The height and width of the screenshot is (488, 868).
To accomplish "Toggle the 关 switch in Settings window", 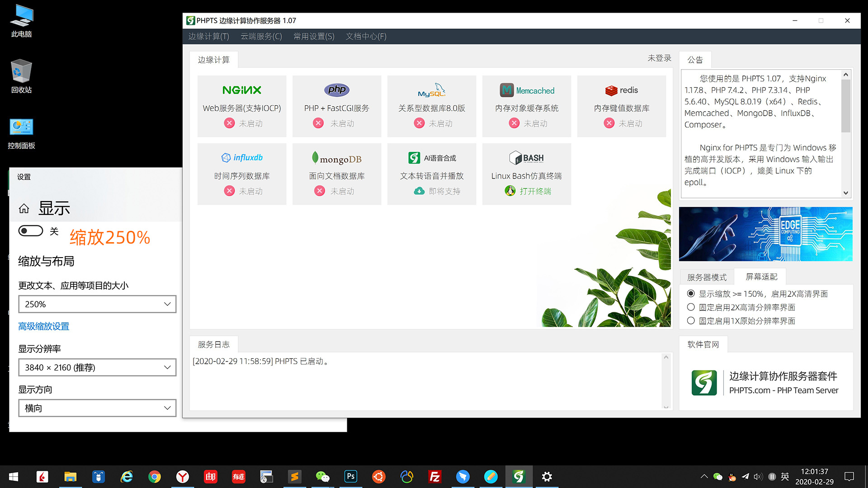I will point(31,231).
